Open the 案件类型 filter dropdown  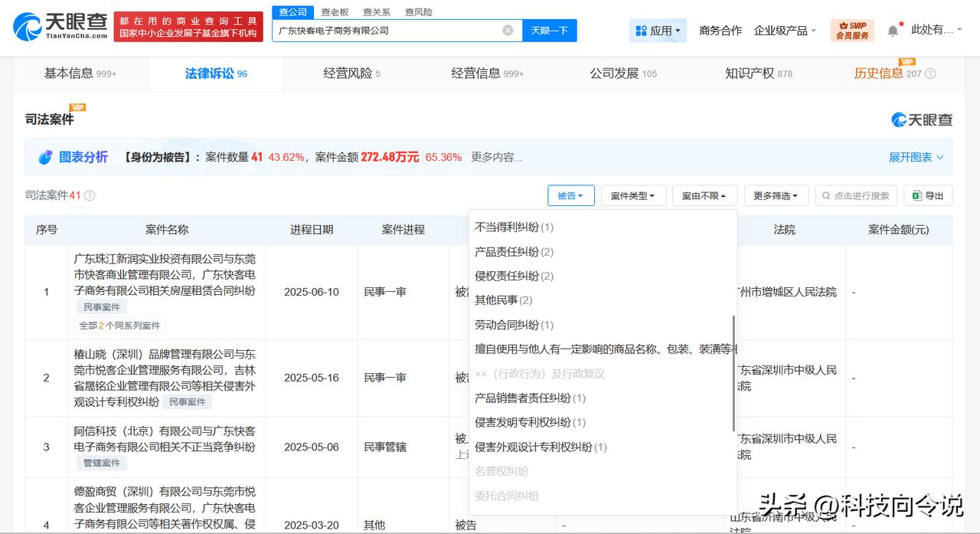633,196
